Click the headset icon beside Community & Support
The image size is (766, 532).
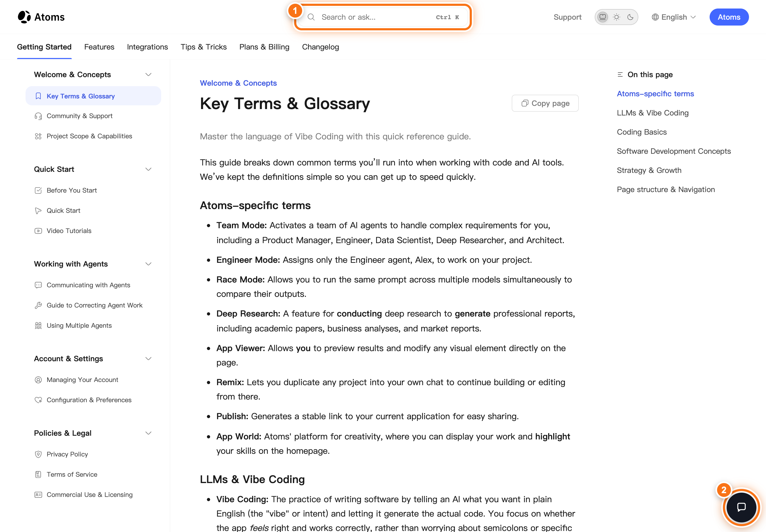coord(38,116)
